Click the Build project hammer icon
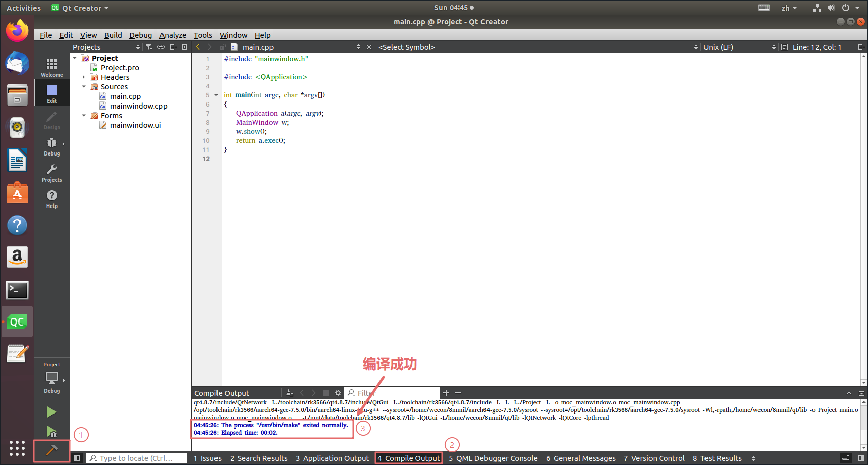This screenshot has width=868, height=465. [51, 450]
